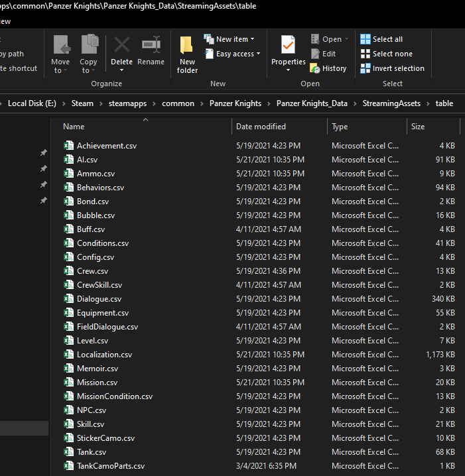Expand breadcrumb chevron after Steam
This screenshot has width=465, height=476.
click(x=101, y=103)
